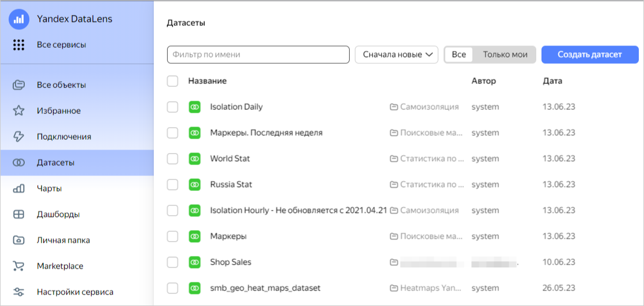
Task: Open the Isolation Daily dataset
Action: coord(236,107)
